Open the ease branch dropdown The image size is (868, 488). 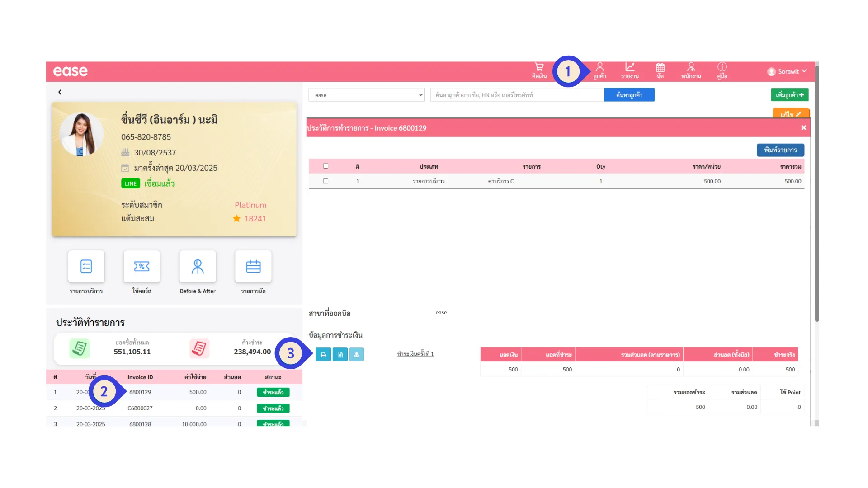click(x=366, y=95)
